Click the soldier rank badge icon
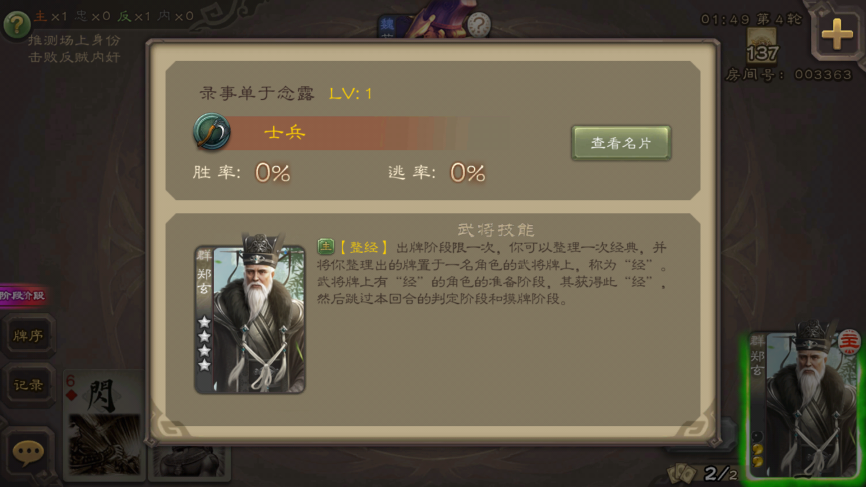The width and height of the screenshot is (866, 487). [x=212, y=132]
